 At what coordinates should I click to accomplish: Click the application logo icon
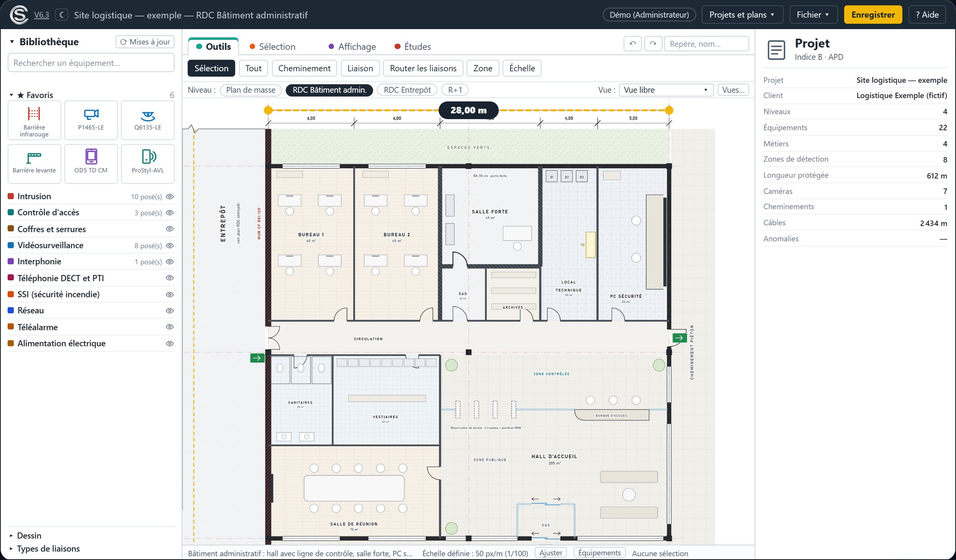(x=19, y=15)
